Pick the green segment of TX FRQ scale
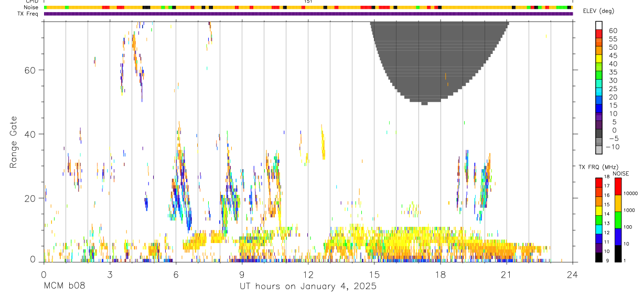This screenshot has height=297, width=644. click(599, 219)
